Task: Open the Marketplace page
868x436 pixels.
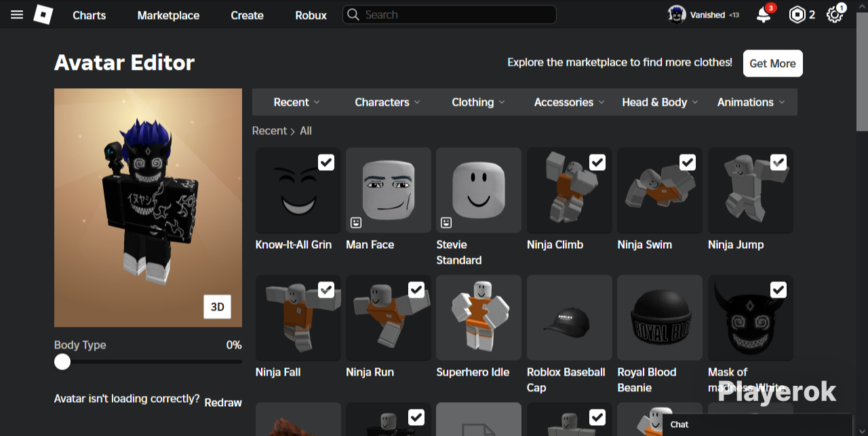Action: point(168,15)
